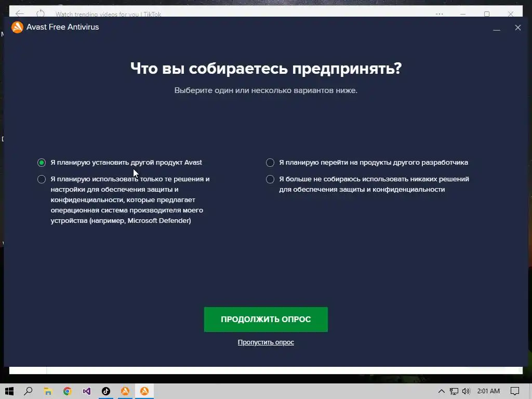
Task: Close the Avast Free Antivirus dialog
Action: pos(518,28)
